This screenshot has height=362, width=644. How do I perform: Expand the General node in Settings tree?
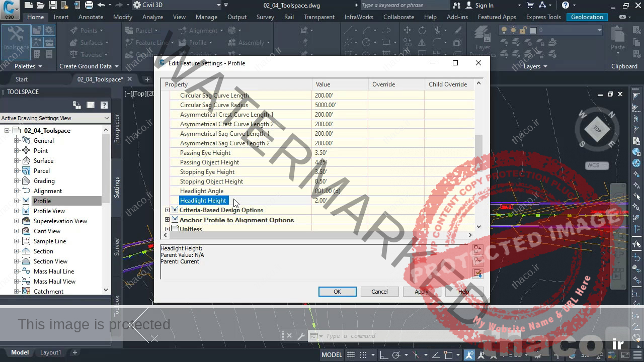(x=17, y=141)
